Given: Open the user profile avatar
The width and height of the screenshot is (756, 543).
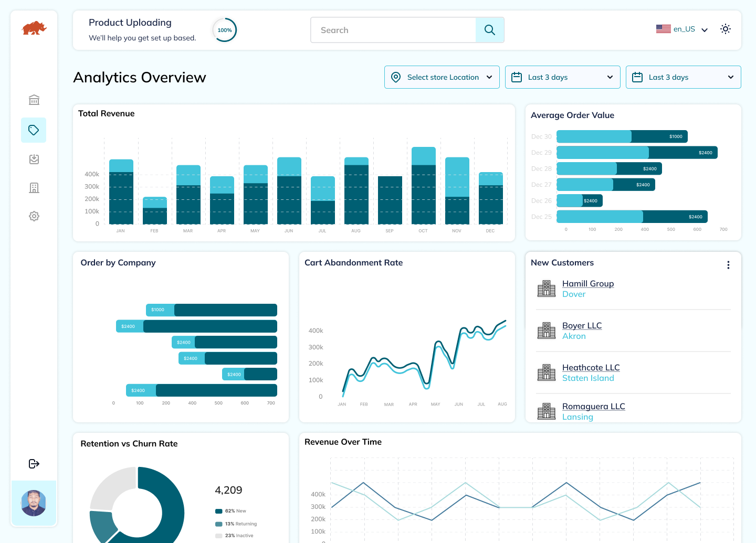Looking at the screenshot, I should coord(34,503).
